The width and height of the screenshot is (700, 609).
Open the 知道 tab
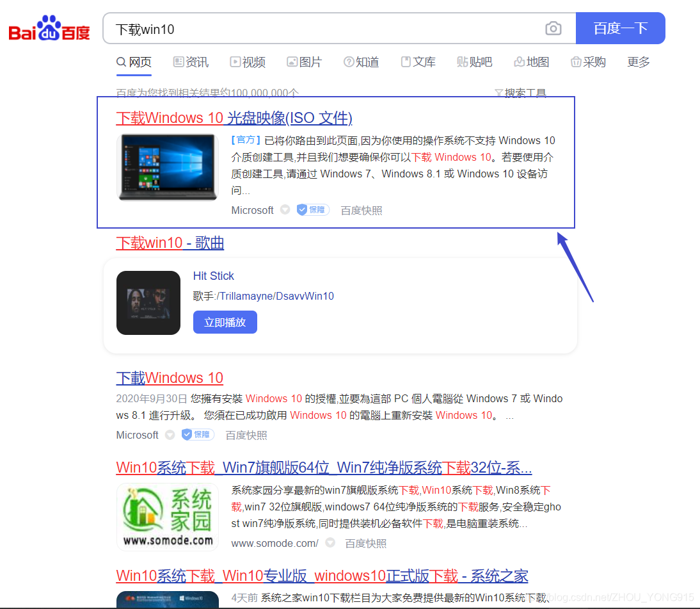pyautogui.click(x=361, y=62)
